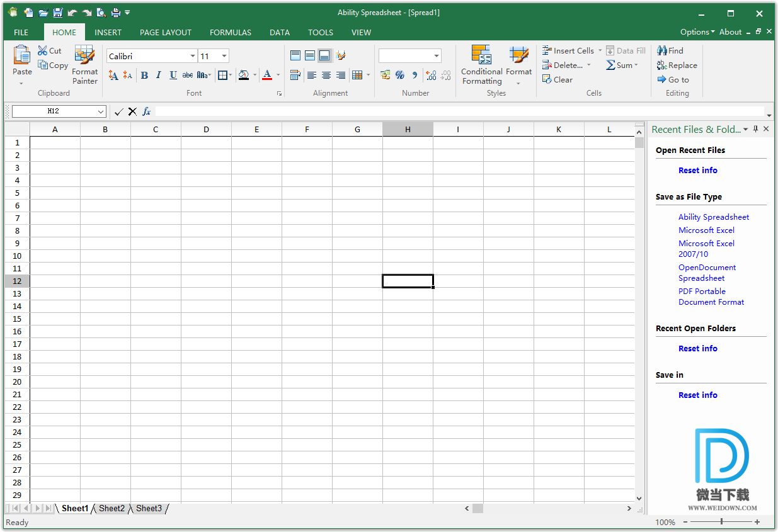Open the Find tool with binoculars icon
The height and width of the screenshot is (532, 778).
tap(670, 51)
